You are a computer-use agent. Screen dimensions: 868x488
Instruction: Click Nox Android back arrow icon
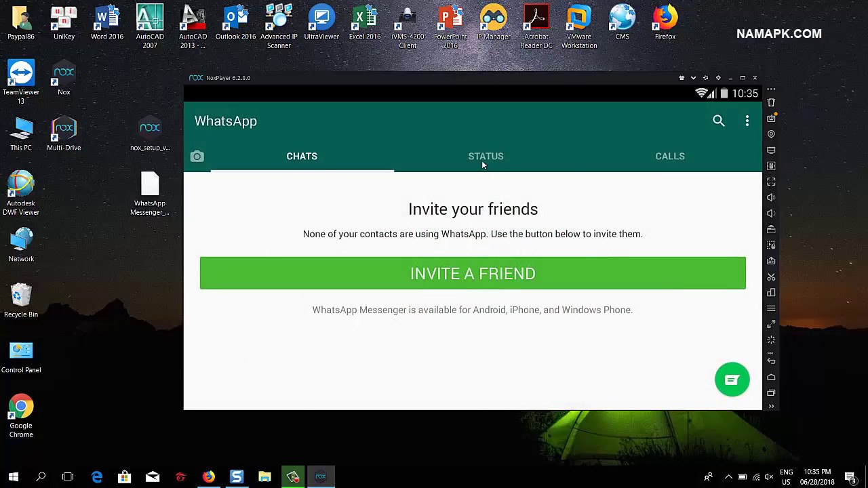pos(771,361)
